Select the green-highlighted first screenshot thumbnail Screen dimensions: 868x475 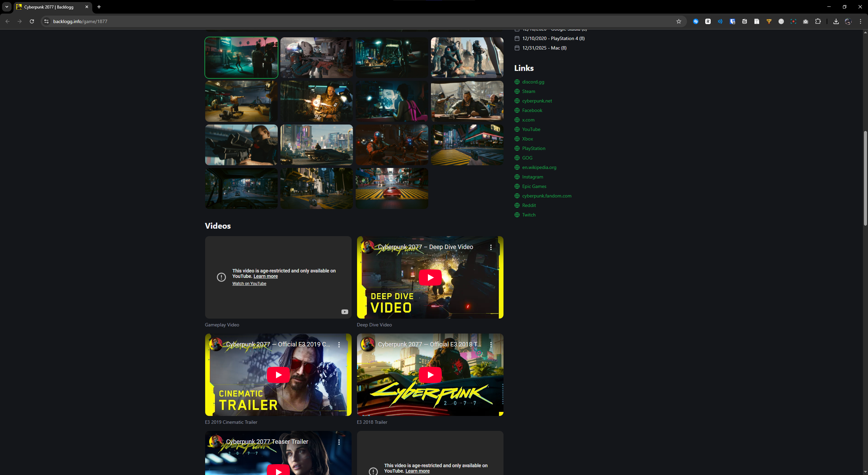coord(241,58)
